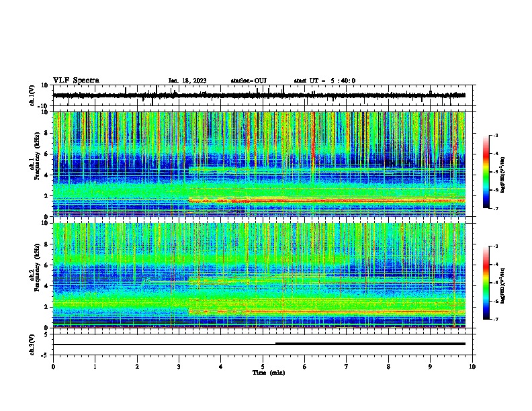Click inside the ch.2 spectrogram plot
The height and width of the screenshot is (411, 532).
259,275
